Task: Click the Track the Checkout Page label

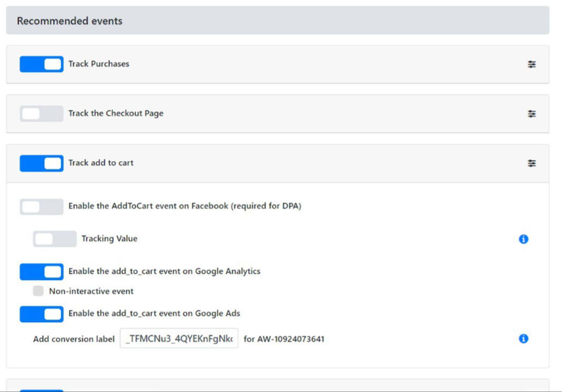Action: click(x=116, y=113)
